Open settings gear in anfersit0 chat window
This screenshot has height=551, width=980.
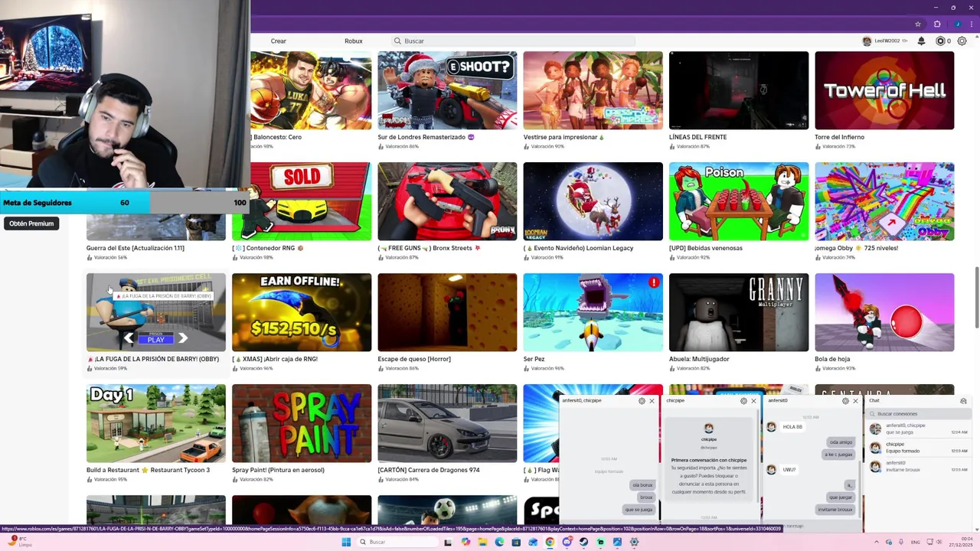pyautogui.click(x=845, y=401)
